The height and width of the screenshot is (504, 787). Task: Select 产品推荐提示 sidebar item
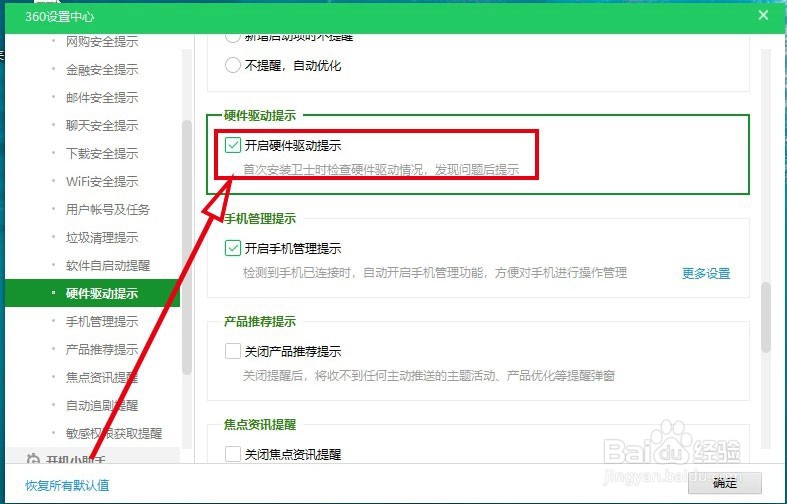click(x=102, y=349)
